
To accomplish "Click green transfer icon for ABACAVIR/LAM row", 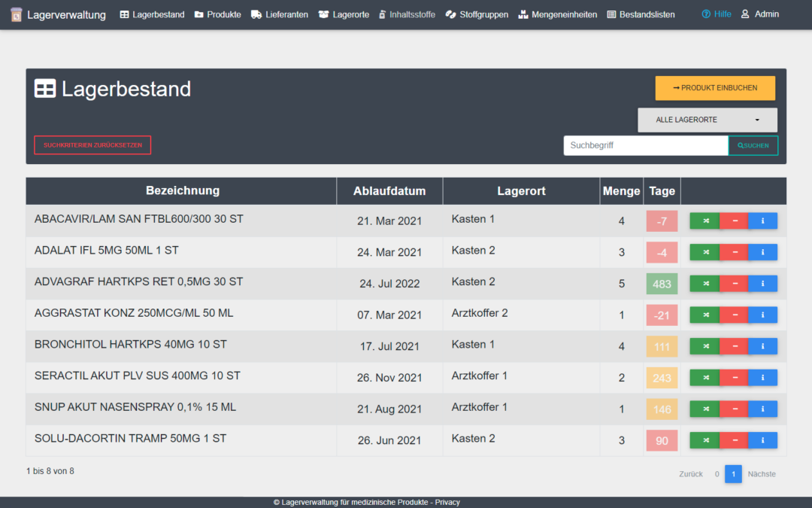I will pyautogui.click(x=704, y=221).
